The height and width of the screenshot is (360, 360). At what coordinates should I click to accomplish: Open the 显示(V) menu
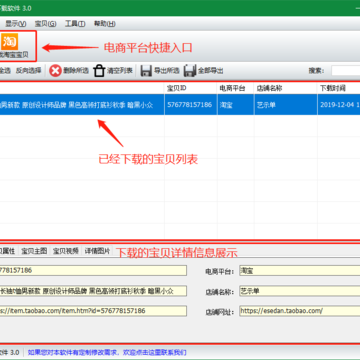click(16, 24)
